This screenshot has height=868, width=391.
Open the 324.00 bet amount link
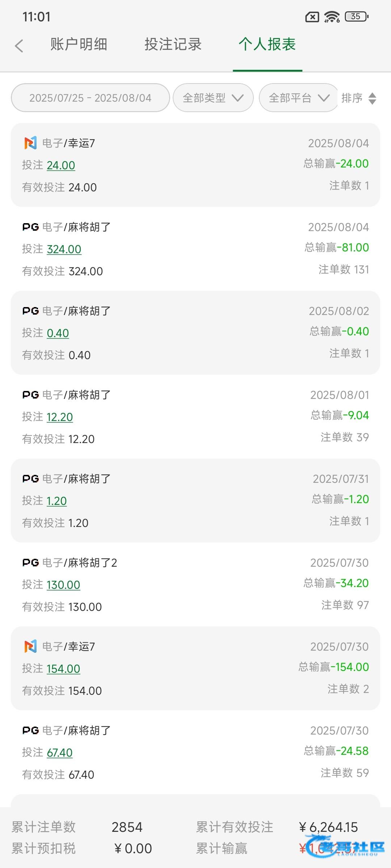64,249
